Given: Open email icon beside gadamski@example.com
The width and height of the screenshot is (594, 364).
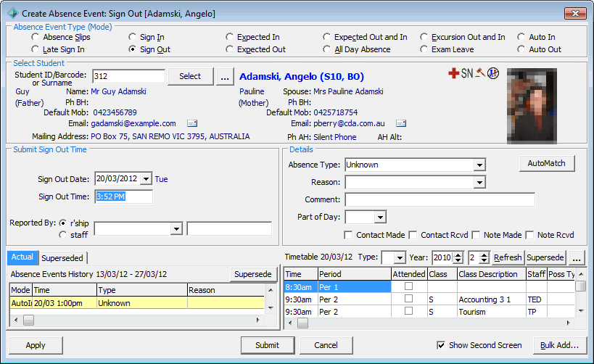Looking at the screenshot, I should pos(192,123).
